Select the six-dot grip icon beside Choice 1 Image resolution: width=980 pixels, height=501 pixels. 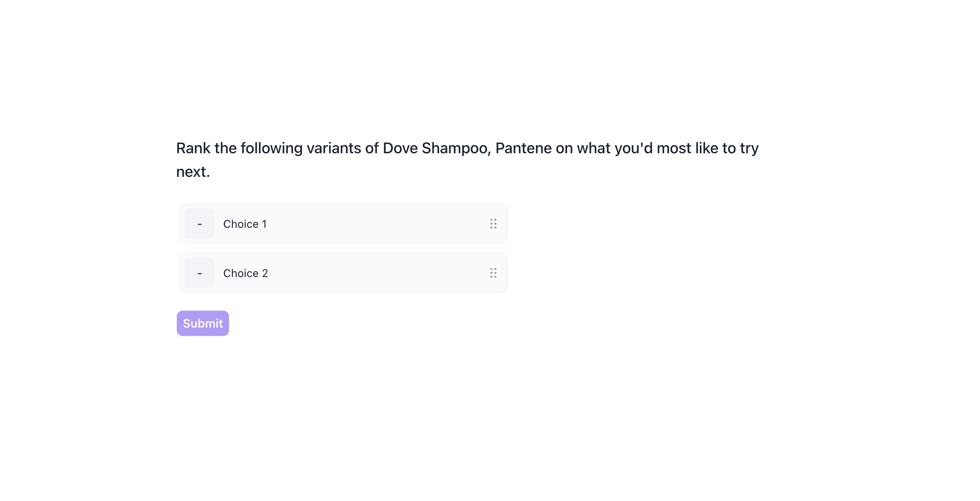[x=493, y=224]
